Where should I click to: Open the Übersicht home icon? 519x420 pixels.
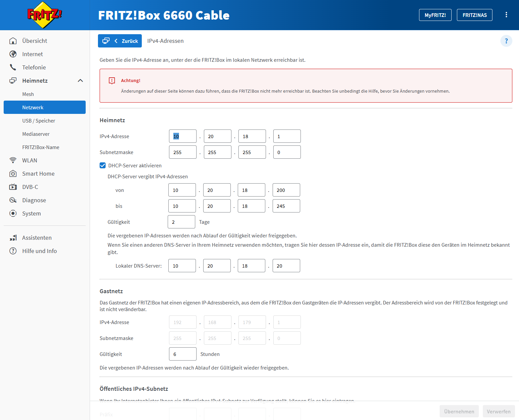point(13,41)
